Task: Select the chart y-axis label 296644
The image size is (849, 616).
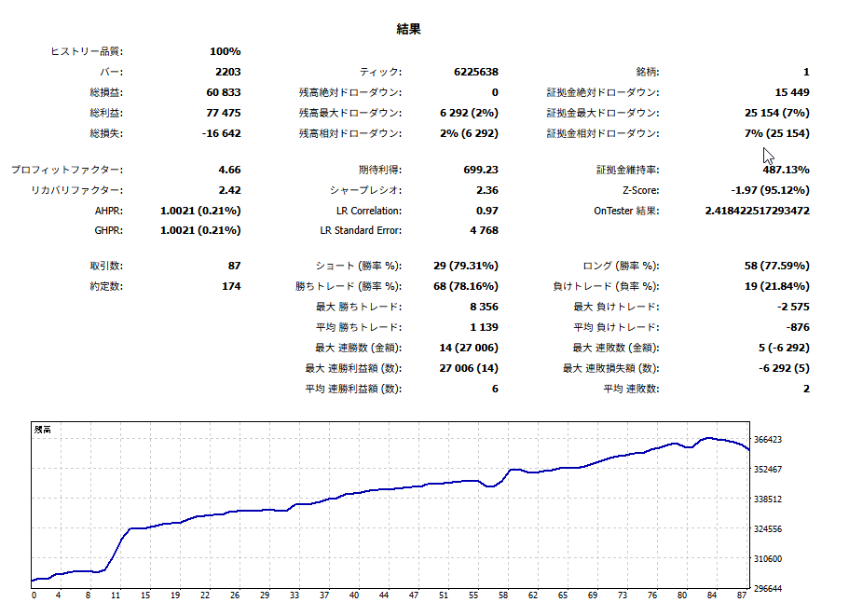Action: click(768, 588)
